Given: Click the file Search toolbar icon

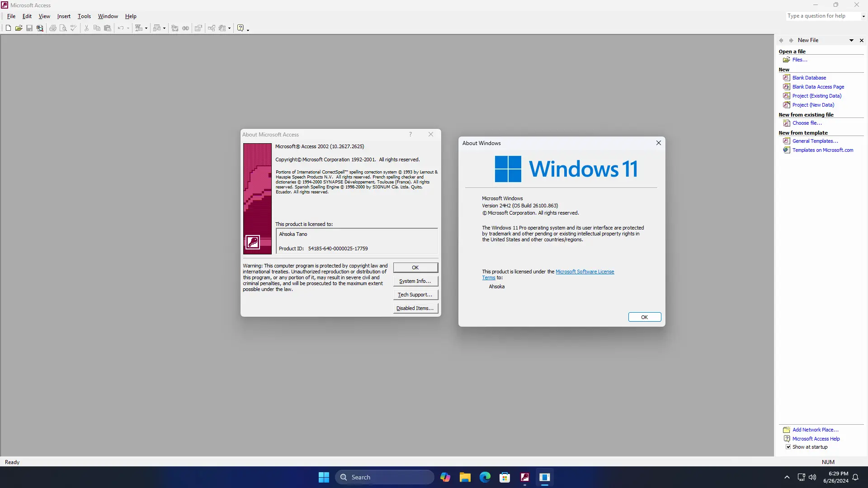Looking at the screenshot, I should [x=40, y=28].
